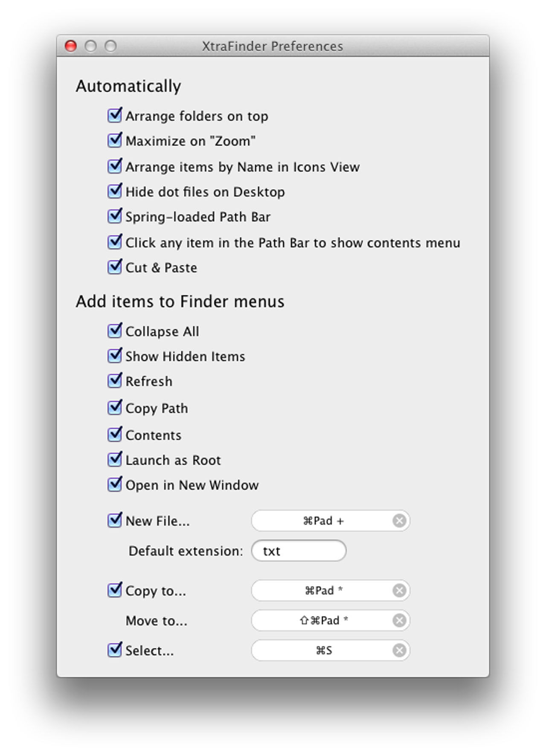Disable Hide dot files on Desktop
Screen dimensions: 546x756
(113, 191)
